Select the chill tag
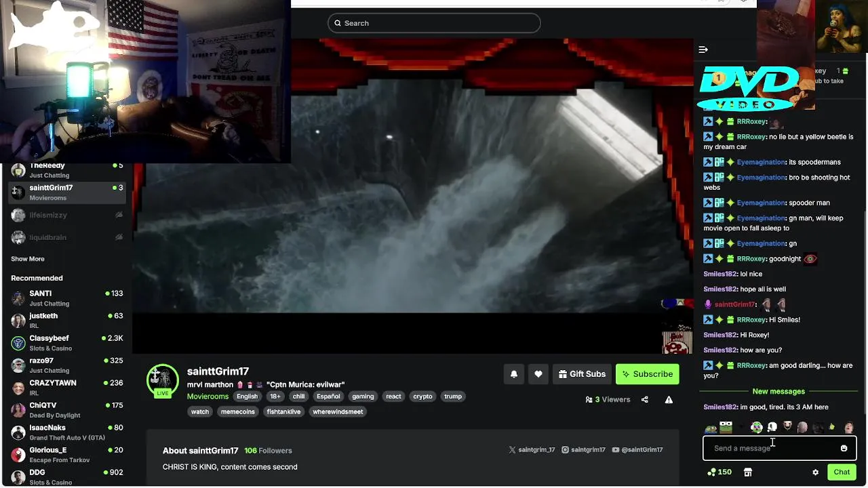The width and height of the screenshot is (868, 488). click(298, 396)
